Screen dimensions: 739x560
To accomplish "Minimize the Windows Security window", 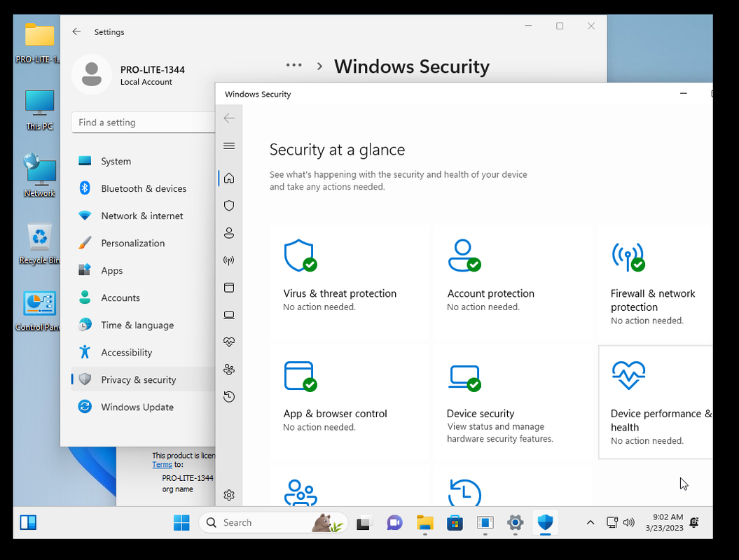I will point(684,94).
